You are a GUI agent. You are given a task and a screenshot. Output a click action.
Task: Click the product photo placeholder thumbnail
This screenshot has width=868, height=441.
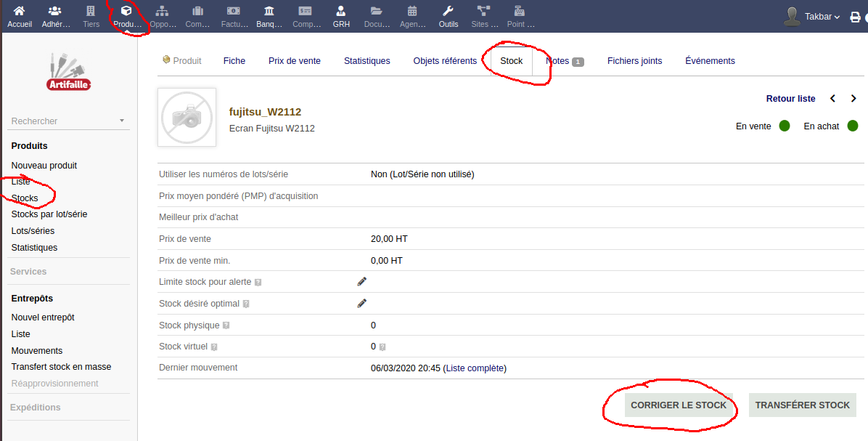pos(187,117)
